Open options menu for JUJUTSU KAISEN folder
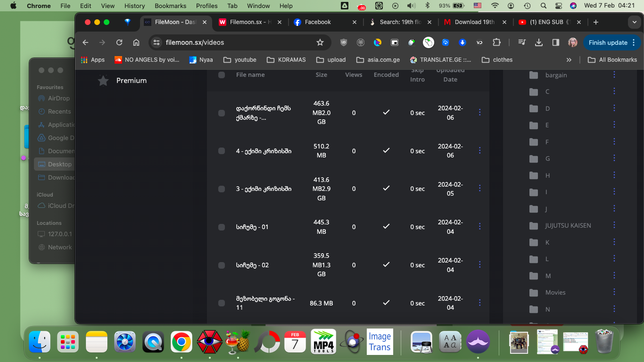Image resolution: width=644 pixels, height=362 pixels. click(614, 225)
